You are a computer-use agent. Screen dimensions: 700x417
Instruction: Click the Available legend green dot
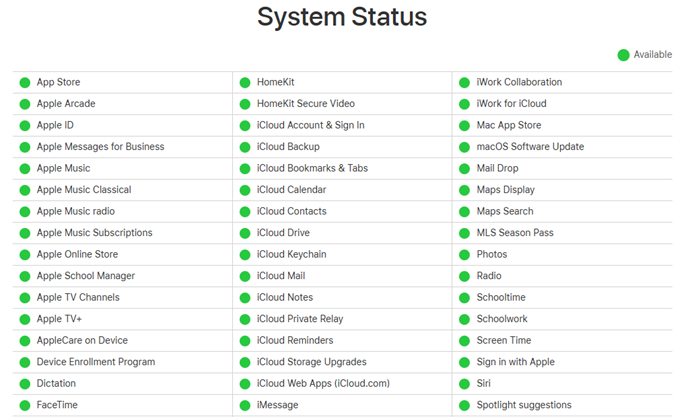(624, 55)
